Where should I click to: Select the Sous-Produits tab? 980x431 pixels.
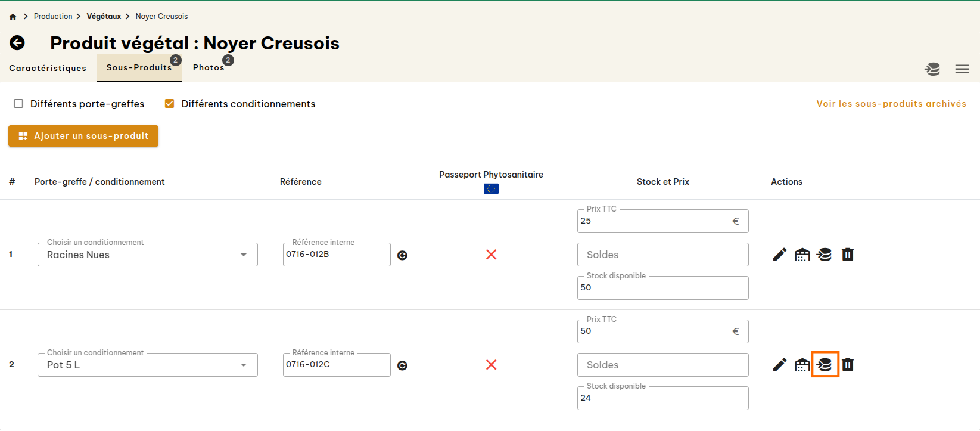(139, 67)
